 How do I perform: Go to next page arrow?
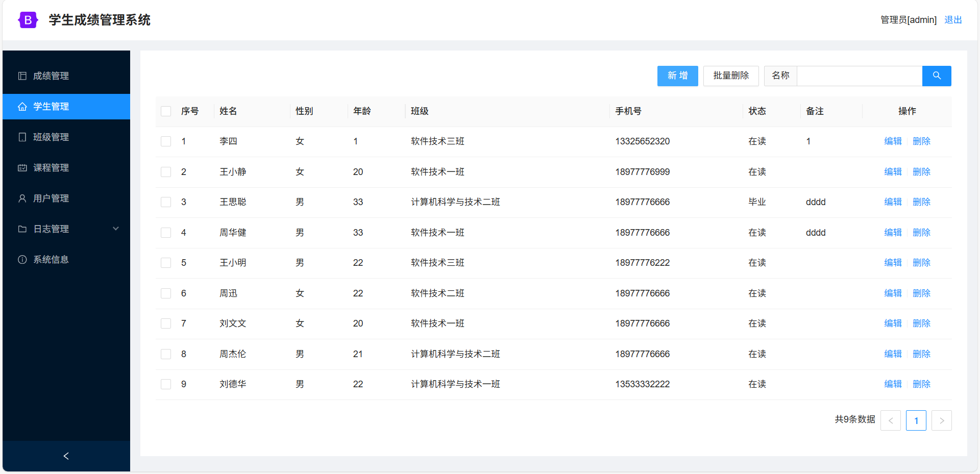[x=942, y=420]
